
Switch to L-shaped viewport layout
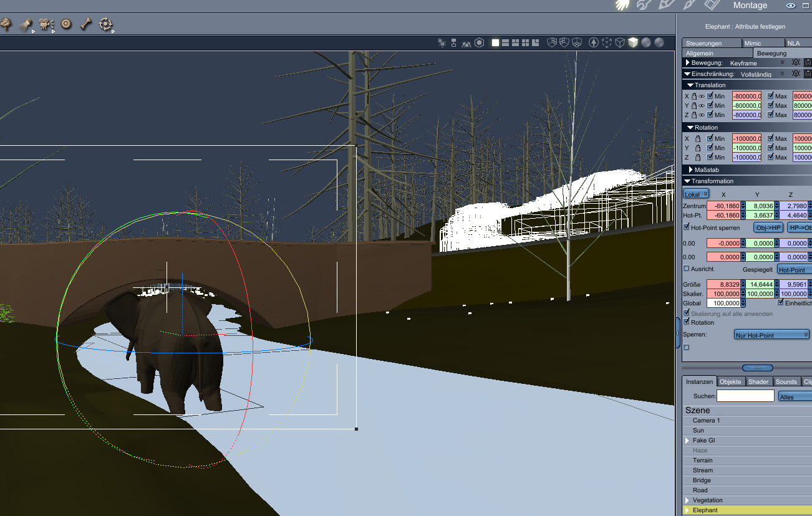[x=535, y=42]
